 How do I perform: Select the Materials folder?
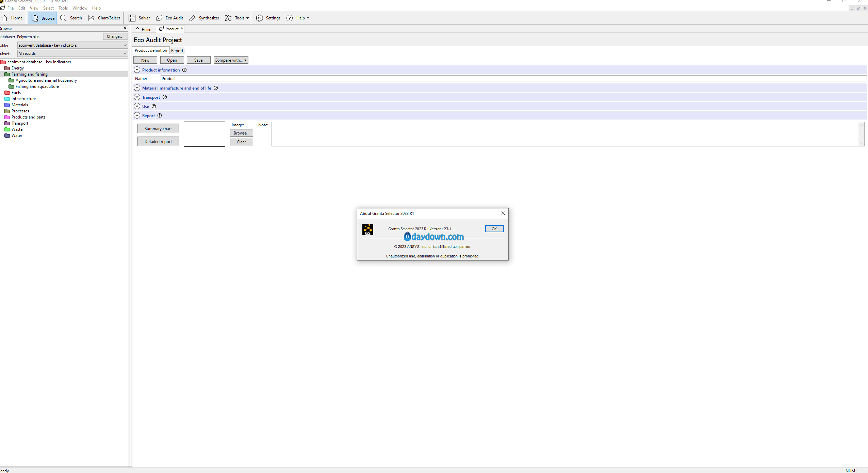[x=16, y=105]
